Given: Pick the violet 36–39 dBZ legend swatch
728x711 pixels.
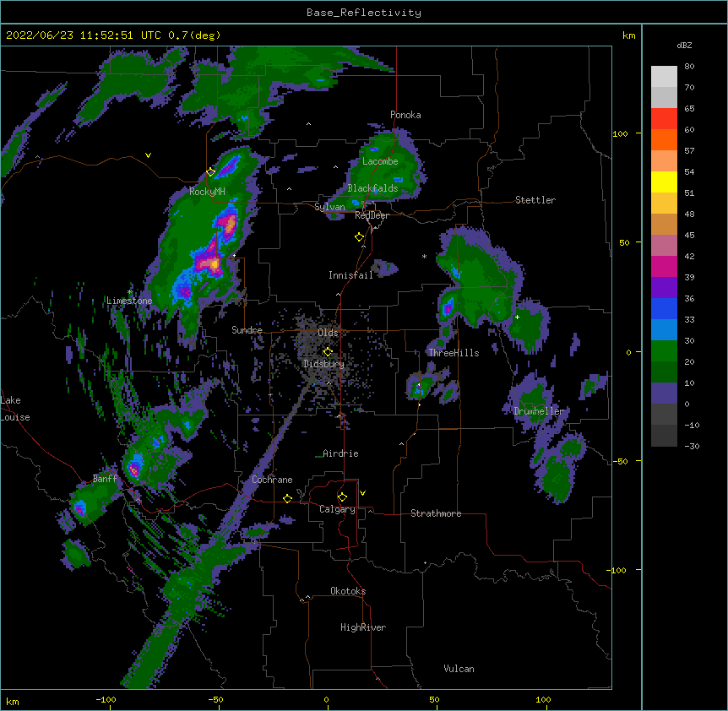Looking at the screenshot, I should click(x=664, y=288).
